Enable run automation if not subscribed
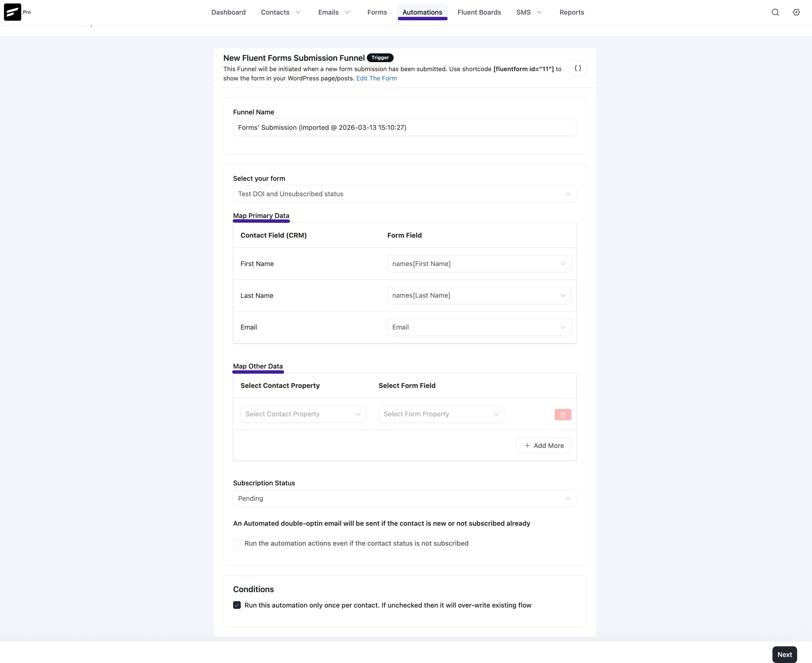Viewport: 812px width, 663px height. tap(237, 543)
